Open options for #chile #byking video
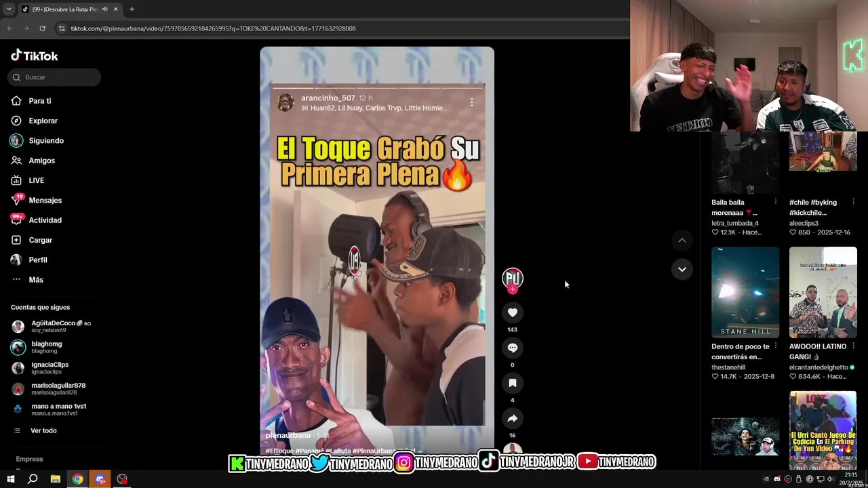 (x=853, y=202)
